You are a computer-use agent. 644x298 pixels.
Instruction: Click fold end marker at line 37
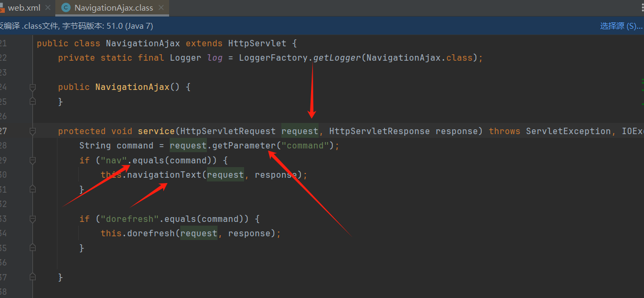[x=33, y=277]
